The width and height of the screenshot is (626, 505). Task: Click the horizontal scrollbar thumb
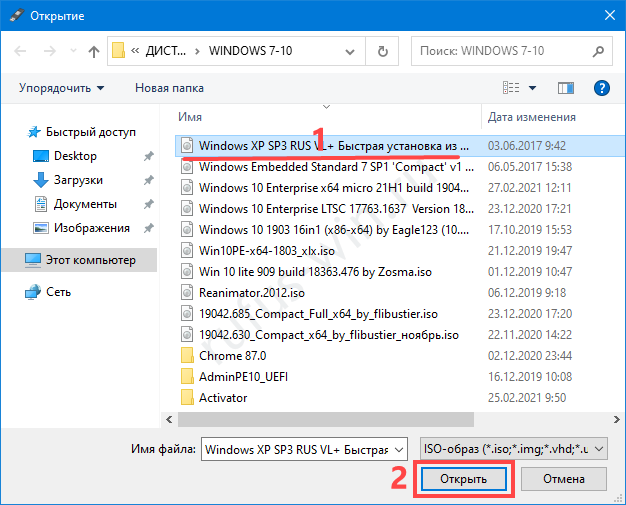(x=326, y=419)
